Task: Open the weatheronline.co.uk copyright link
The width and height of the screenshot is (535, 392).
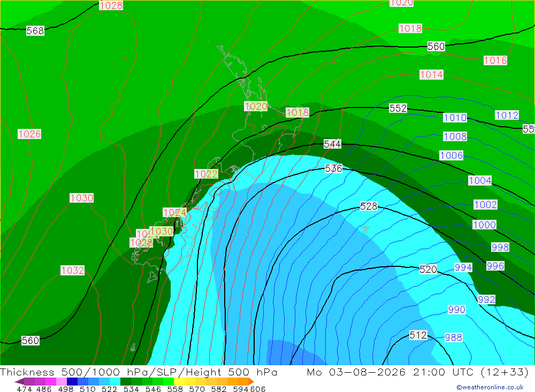Action: [490, 387]
